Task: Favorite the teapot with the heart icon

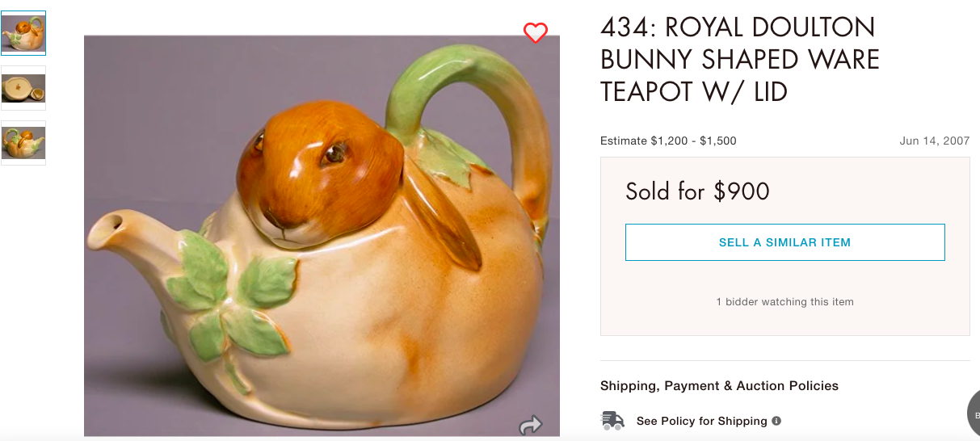Action: click(536, 33)
